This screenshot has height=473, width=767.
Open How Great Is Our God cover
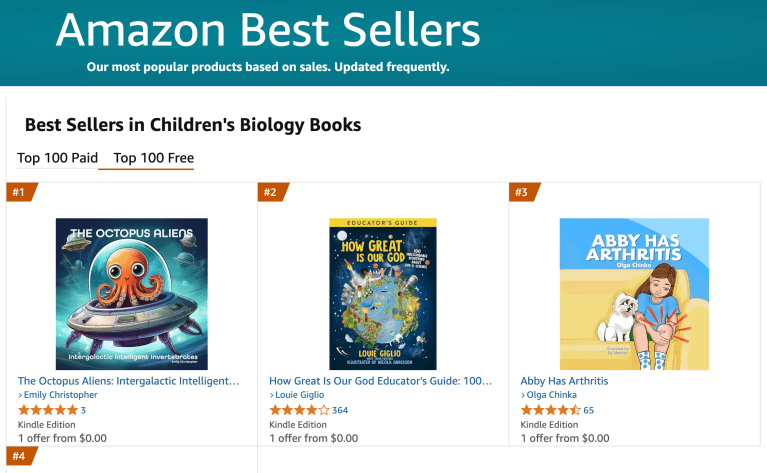[383, 294]
